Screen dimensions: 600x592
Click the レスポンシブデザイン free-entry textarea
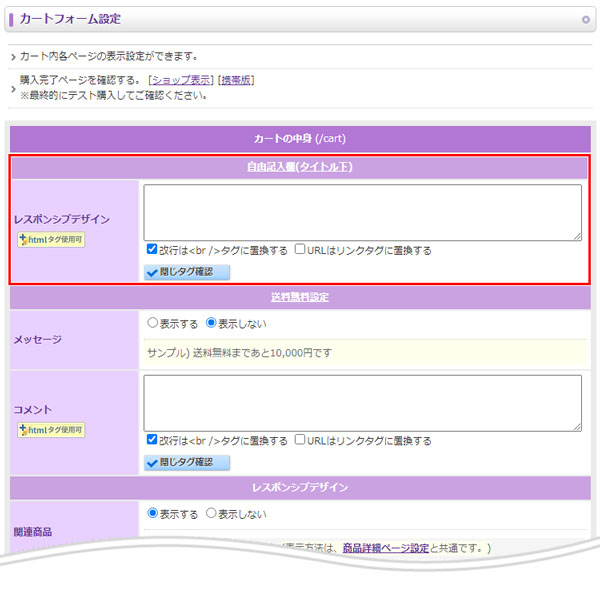tap(362, 213)
